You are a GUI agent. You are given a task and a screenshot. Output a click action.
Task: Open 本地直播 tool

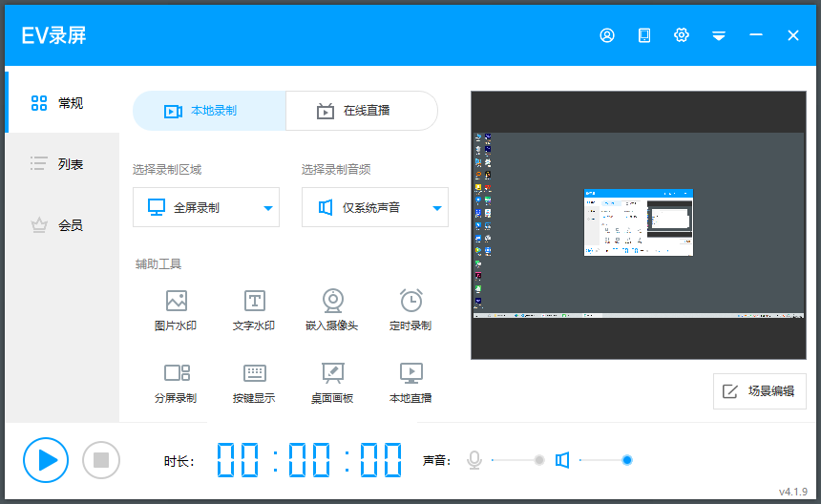[x=410, y=383]
